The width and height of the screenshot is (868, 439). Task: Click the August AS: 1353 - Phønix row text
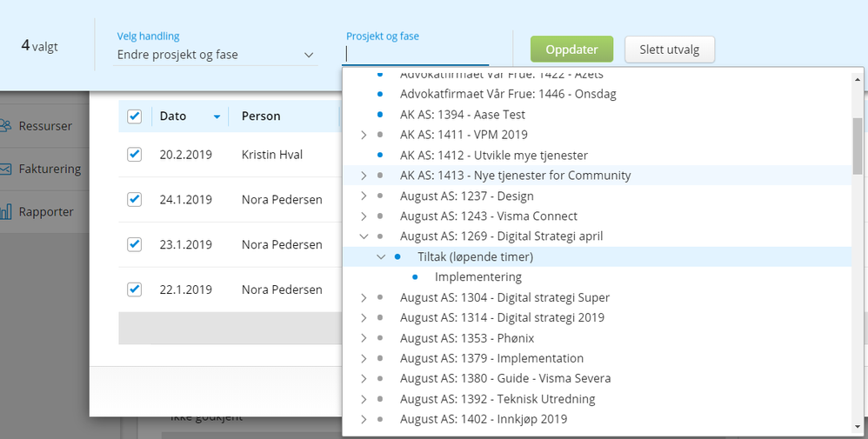click(467, 338)
